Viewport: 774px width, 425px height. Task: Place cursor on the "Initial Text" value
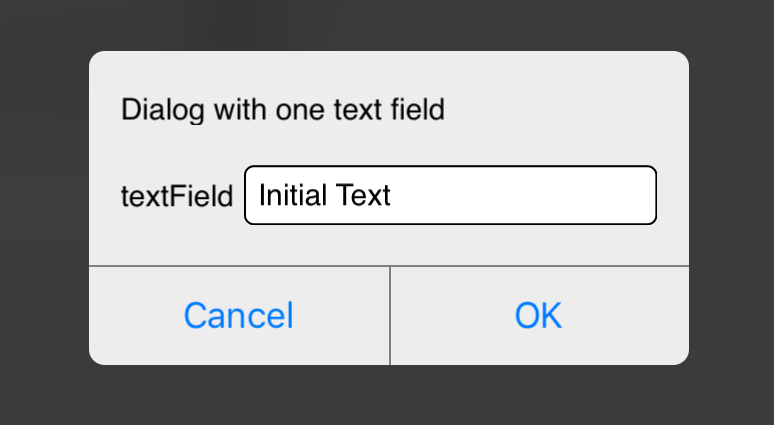324,195
